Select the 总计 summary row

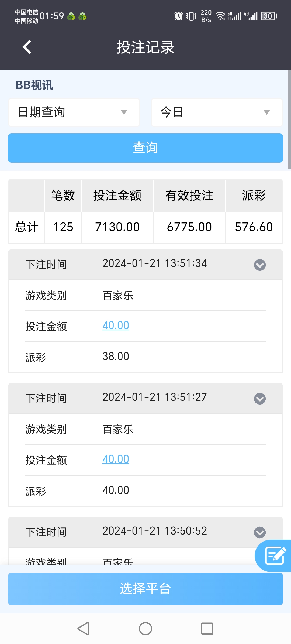[145, 227]
